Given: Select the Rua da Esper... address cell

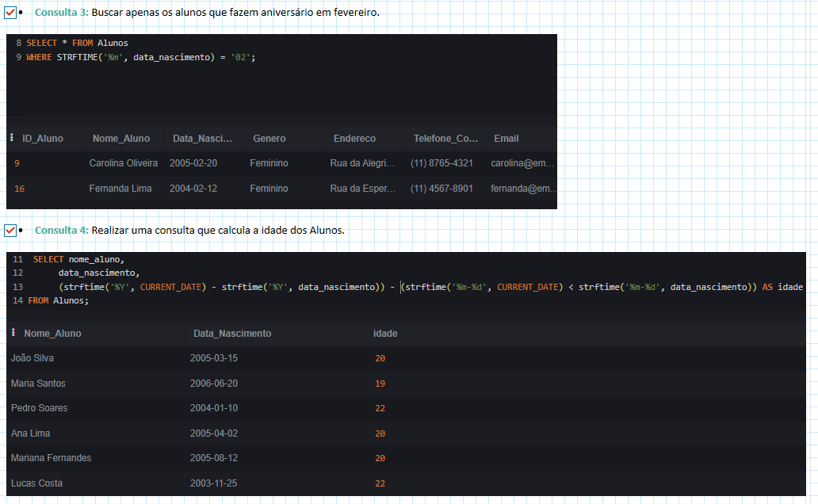Looking at the screenshot, I should tap(363, 189).
